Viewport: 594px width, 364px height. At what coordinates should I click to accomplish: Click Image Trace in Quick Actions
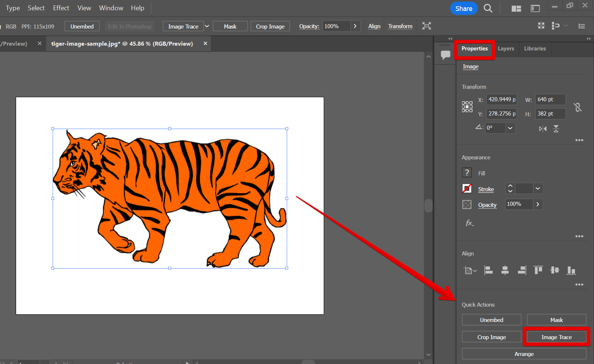556,337
